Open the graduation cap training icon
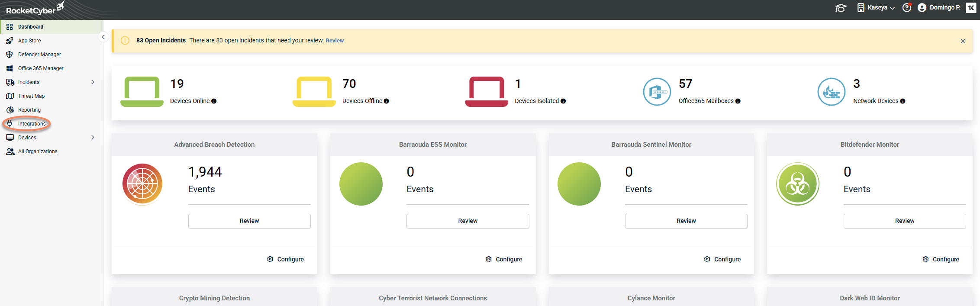 point(841,8)
